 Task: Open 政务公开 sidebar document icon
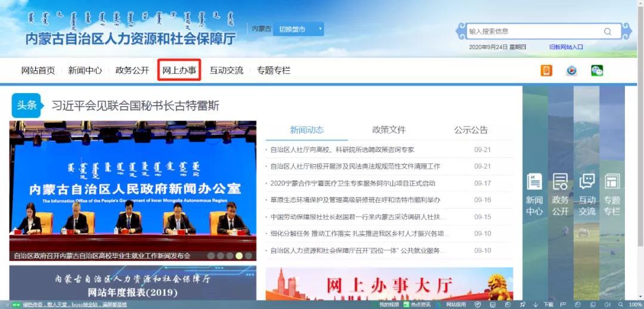coord(560,181)
